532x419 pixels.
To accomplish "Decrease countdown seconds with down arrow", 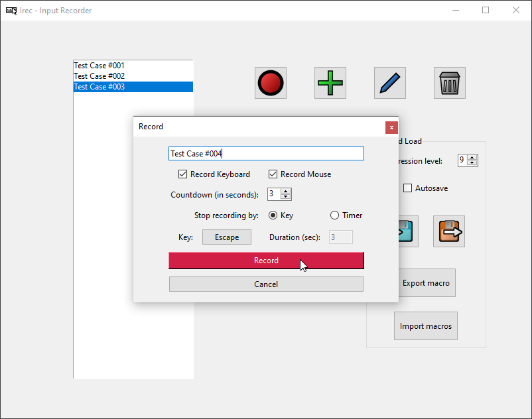I will (286, 197).
